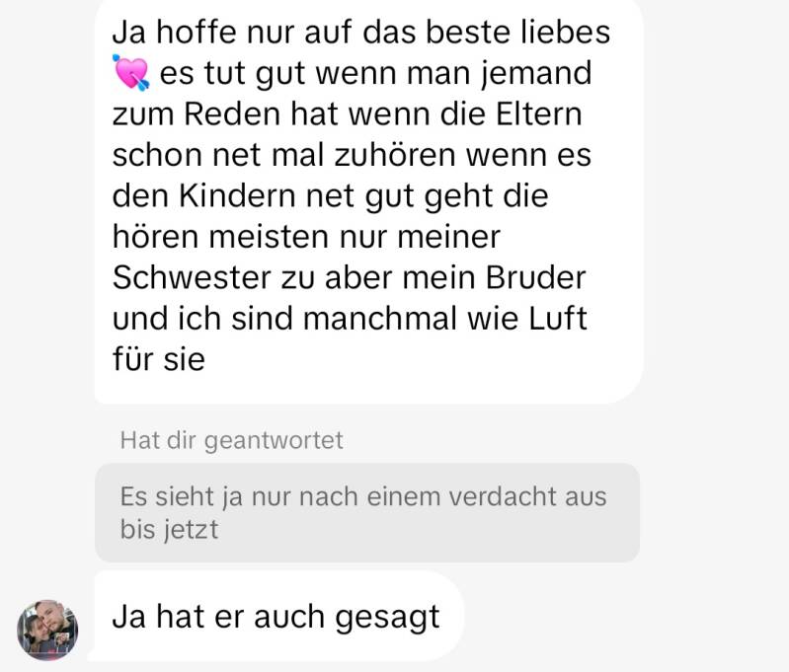Click the word 'Reden' in the long message
Image resolution: width=789 pixels, height=672 pixels.
pyautogui.click(x=231, y=113)
